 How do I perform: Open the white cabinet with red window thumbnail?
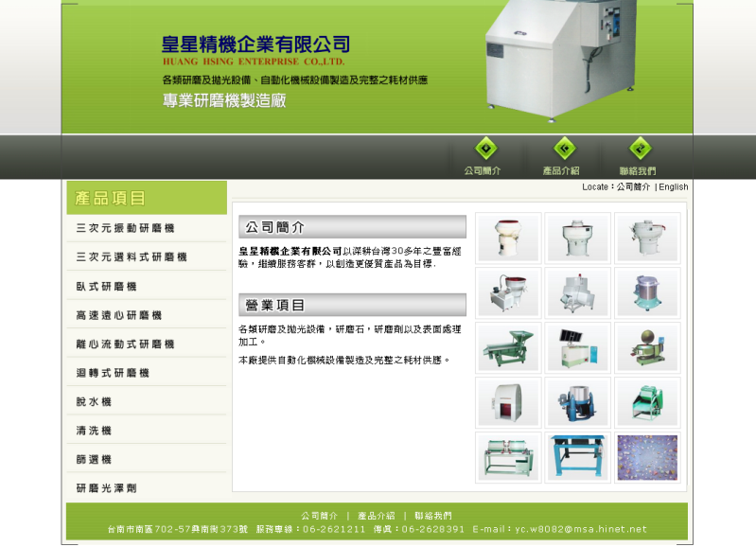point(508,403)
